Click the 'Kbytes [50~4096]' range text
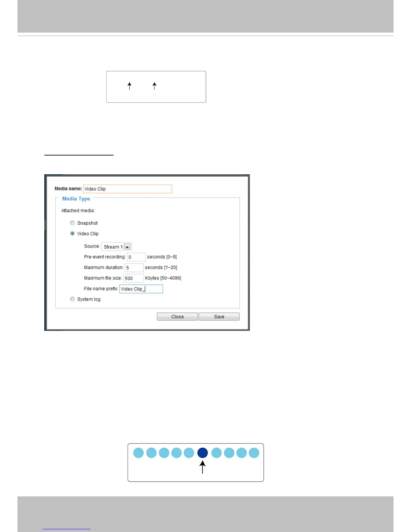411x532 pixels. (163, 278)
